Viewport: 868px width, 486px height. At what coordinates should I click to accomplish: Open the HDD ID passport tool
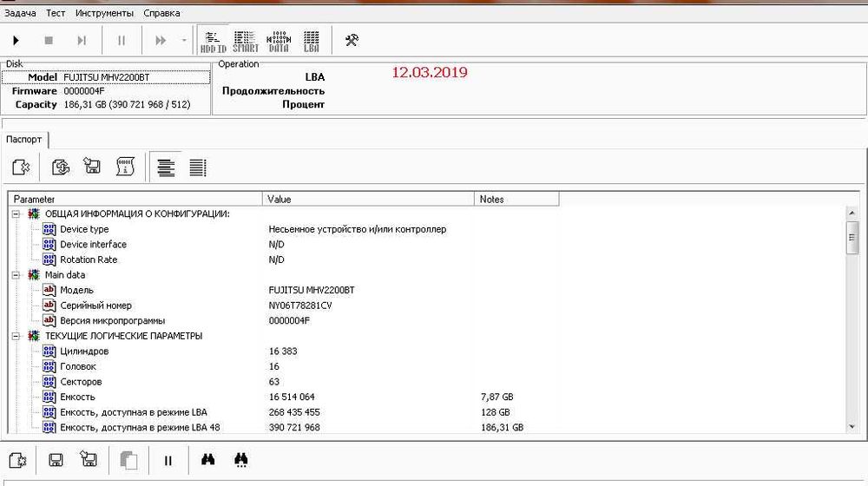(x=214, y=42)
